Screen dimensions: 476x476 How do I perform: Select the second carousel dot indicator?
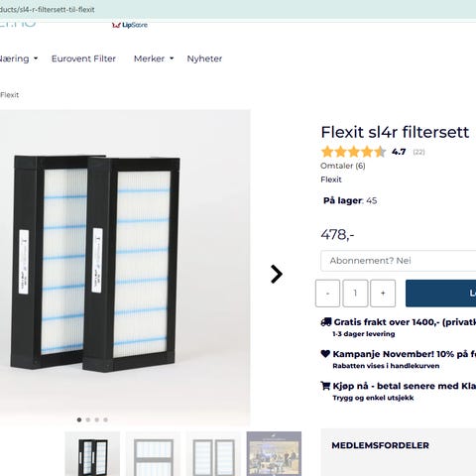coord(88,419)
